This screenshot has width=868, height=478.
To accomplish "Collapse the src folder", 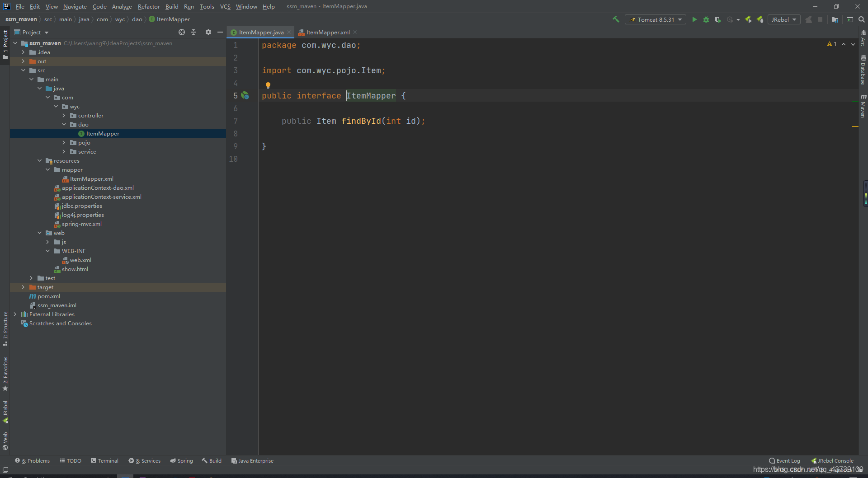I will point(23,70).
